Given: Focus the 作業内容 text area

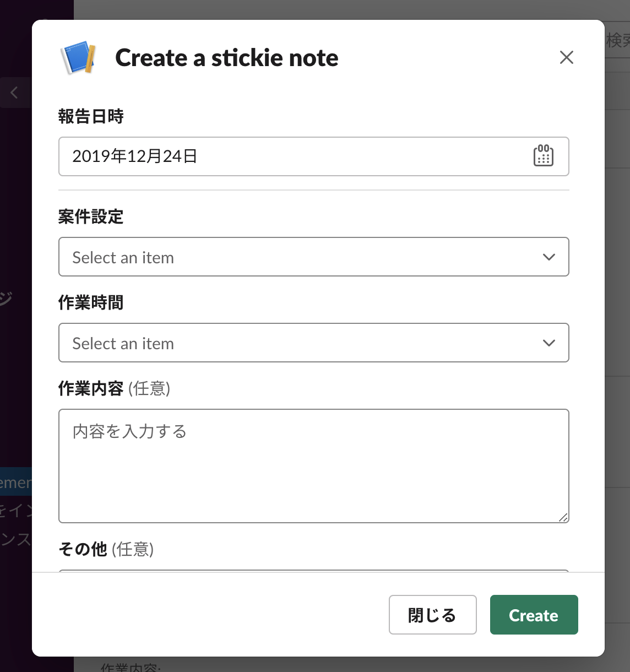Looking at the screenshot, I should click(x=313, y=466).
